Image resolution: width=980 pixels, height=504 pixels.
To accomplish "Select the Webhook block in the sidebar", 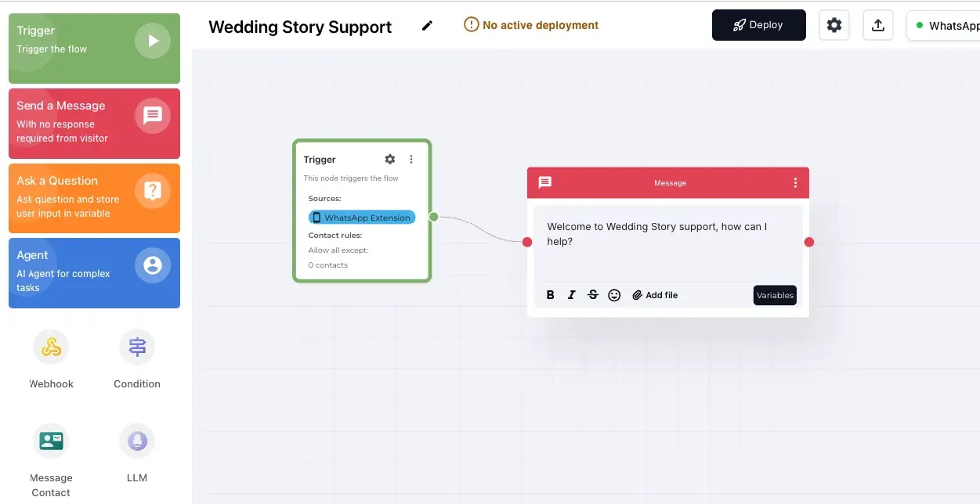I will pyautogui.click(x=51, y=358).
